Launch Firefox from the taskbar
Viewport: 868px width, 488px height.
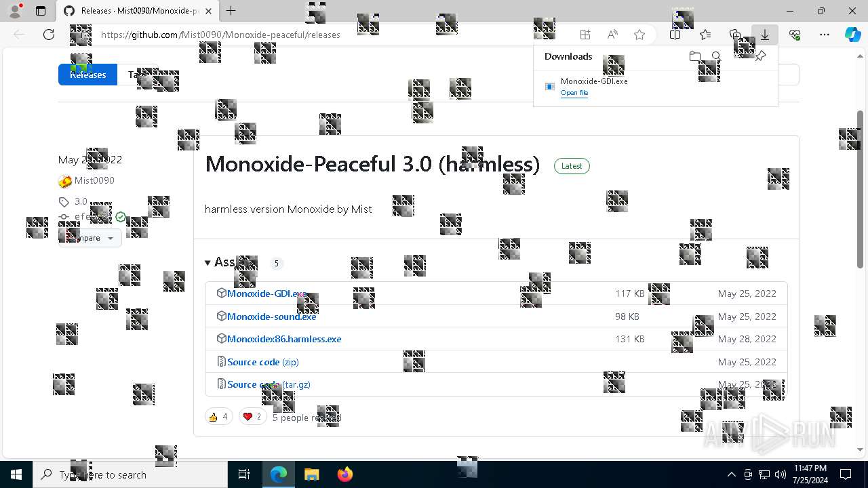point(344,474)
